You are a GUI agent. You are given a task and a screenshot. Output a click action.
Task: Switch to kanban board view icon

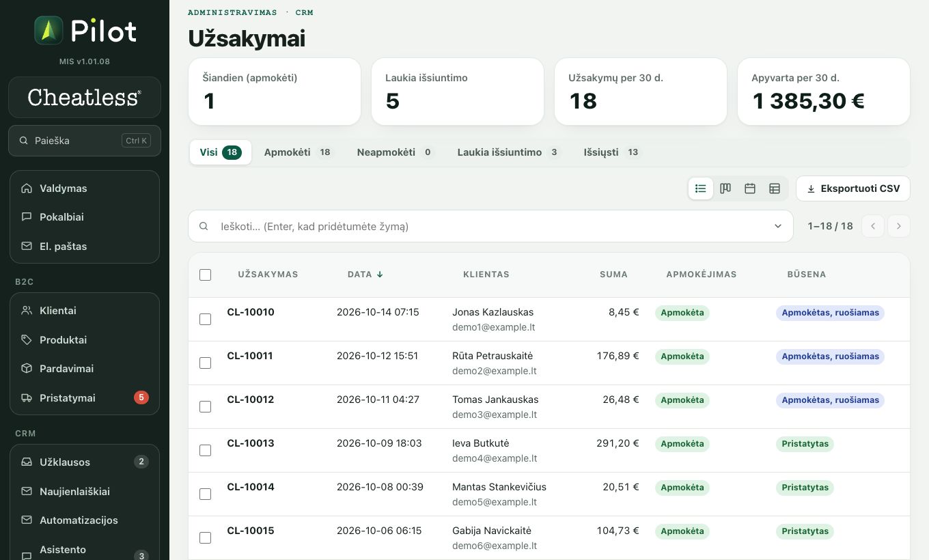pyautogui.click(x=725, y=188)
